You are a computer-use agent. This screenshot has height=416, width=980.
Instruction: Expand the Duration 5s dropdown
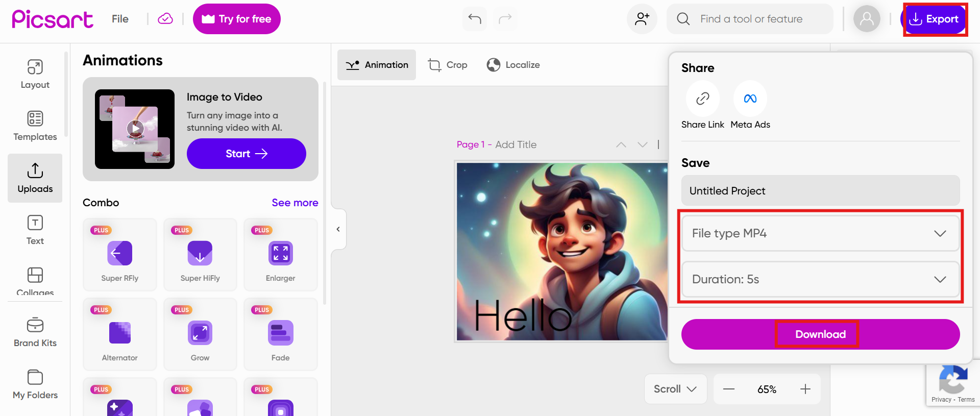821,279
